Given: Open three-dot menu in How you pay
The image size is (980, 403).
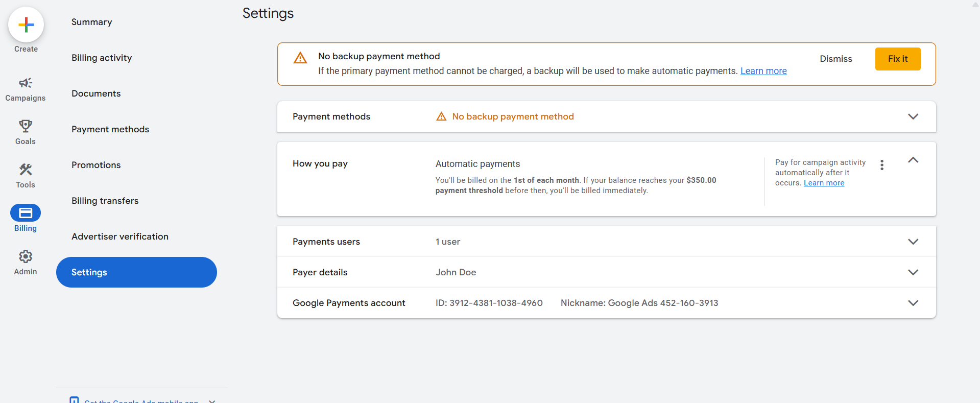Looking at the screenshot, I should click(x=882, y=165).
